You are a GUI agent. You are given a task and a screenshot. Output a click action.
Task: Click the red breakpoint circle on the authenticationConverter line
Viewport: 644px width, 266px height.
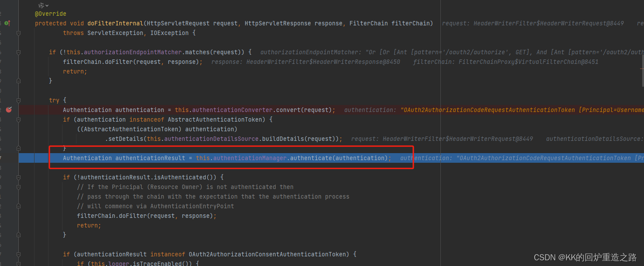pyautogui.click(x=9, y=110)
